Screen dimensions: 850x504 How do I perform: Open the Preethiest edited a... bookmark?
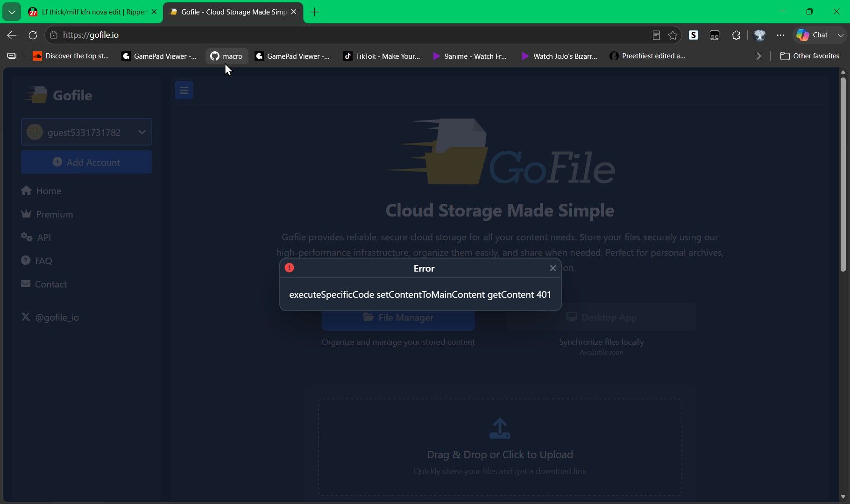[648, 56]
